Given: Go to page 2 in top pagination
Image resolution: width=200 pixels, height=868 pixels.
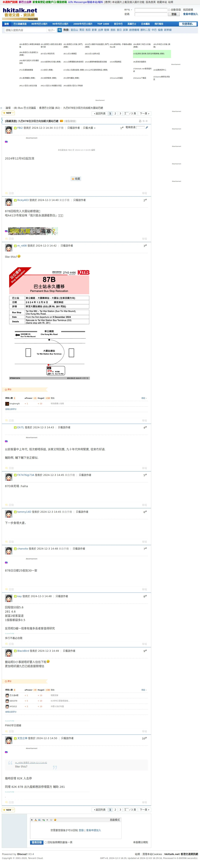Looking at the screenshot, I should [x=115, y=114].
